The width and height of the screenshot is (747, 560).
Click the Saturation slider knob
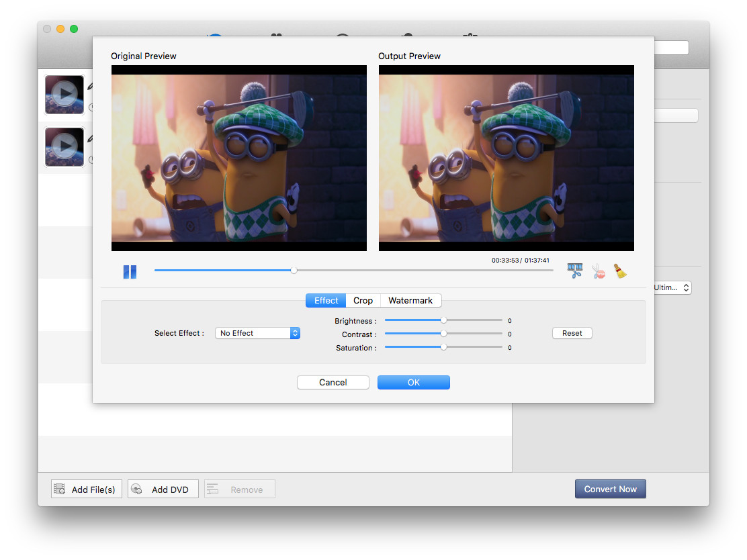coord(443,347)
